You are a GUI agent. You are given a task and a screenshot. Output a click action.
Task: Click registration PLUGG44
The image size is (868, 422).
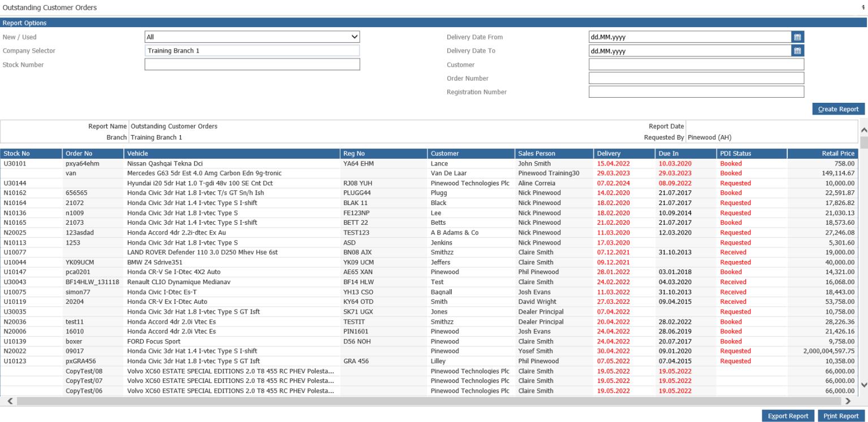[x=358, y=193]
